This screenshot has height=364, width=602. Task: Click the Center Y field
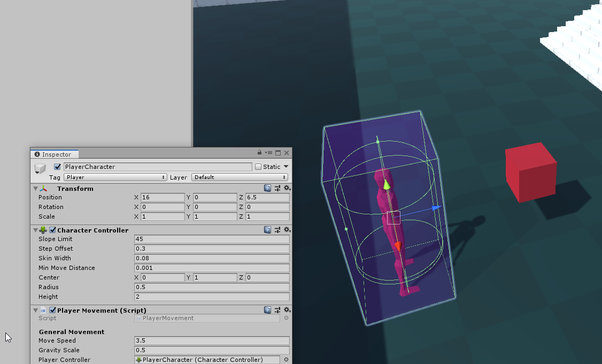[215, 277]
